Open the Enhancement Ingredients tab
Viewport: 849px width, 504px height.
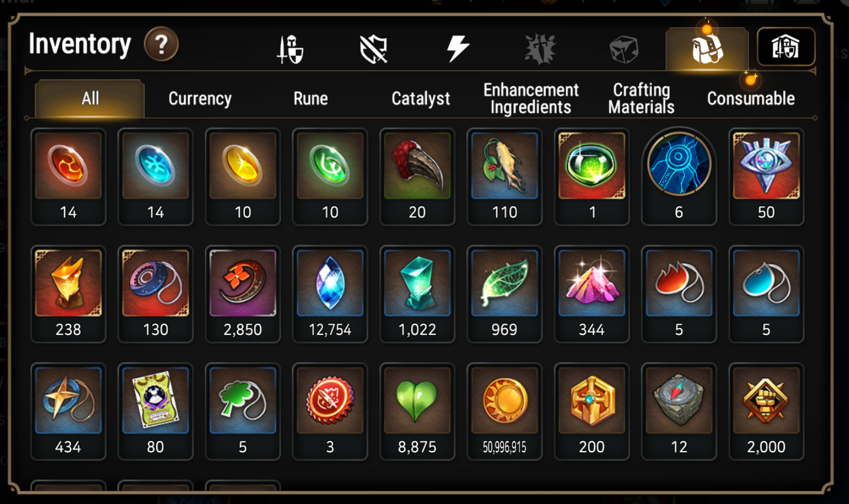(x=531, y=98)
